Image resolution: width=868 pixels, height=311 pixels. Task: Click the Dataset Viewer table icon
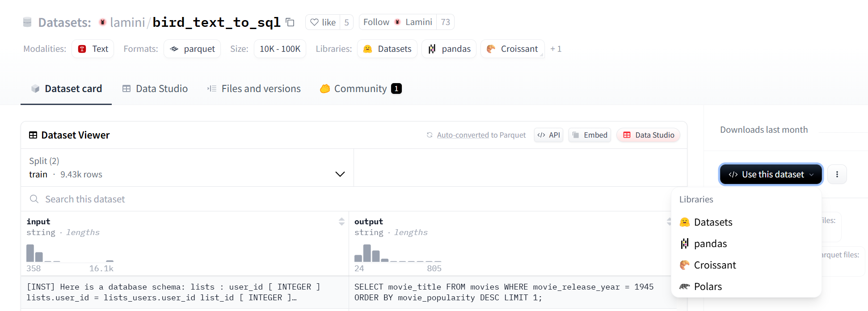pyautogui.click(x=33, y=135)
